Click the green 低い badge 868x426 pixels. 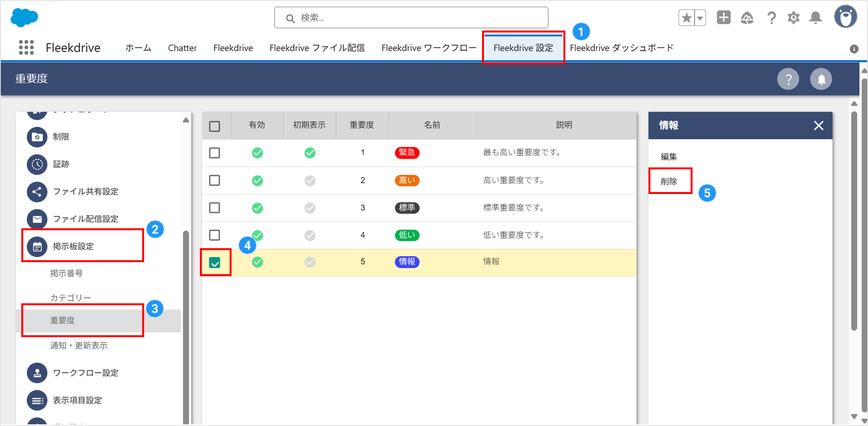[407, 235]
